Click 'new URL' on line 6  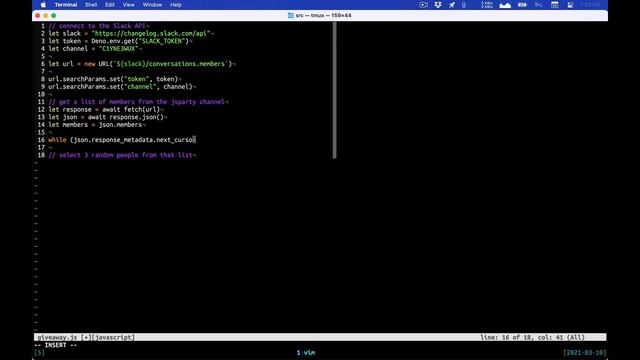tap(98, 64)
